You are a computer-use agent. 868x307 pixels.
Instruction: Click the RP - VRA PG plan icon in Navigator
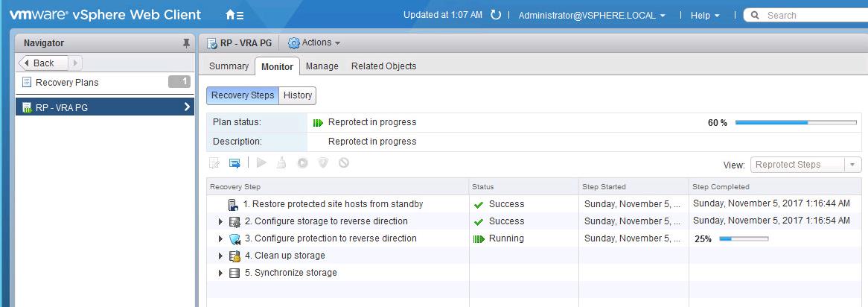(x=27, y=107)
